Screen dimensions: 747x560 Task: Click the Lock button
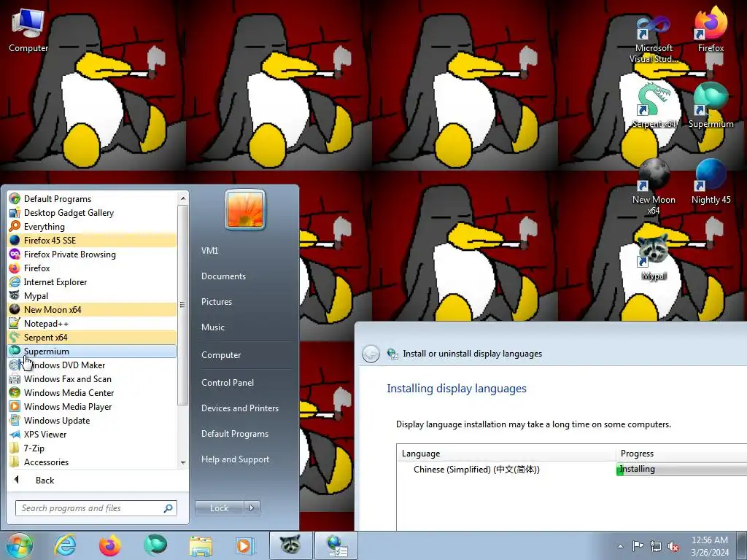click(219, 508)
